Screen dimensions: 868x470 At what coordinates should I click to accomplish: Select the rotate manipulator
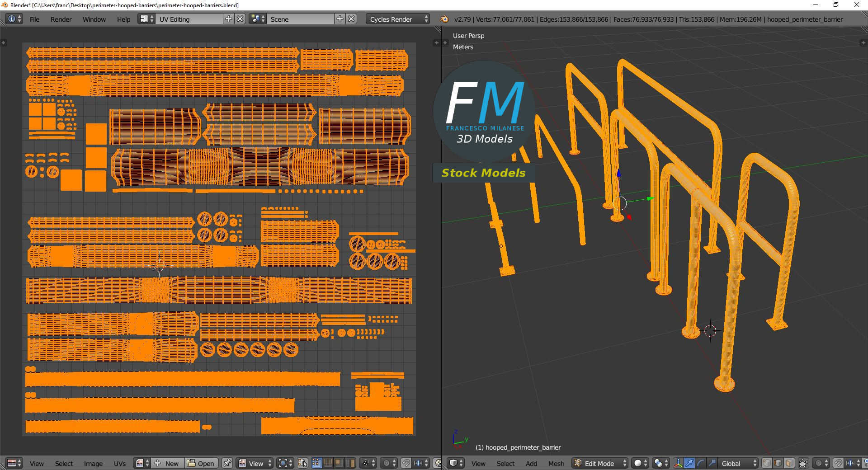[x=701, y=463]
